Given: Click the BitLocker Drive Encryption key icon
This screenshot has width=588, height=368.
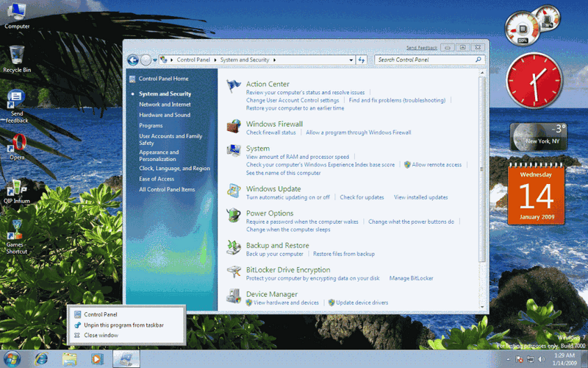Looking at the screenshot, I should coord(234,272).
